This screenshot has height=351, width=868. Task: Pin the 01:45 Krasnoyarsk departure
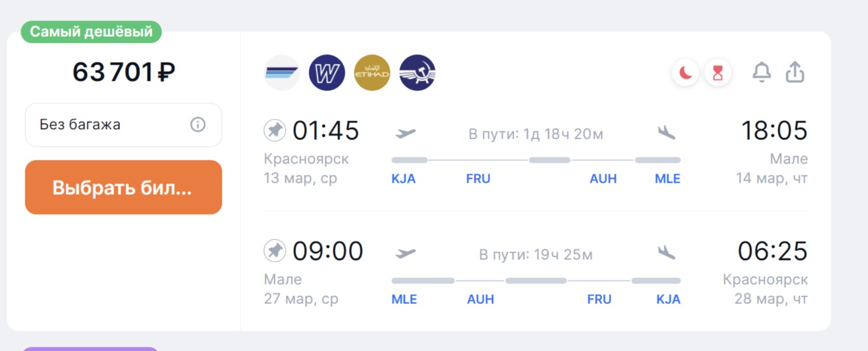275,130
